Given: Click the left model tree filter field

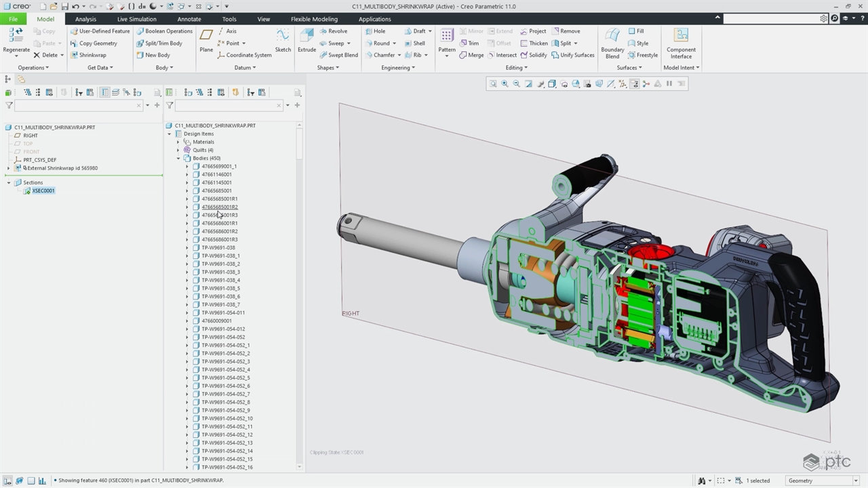Looking at the screenshot, I should click(x=75, y=106).
